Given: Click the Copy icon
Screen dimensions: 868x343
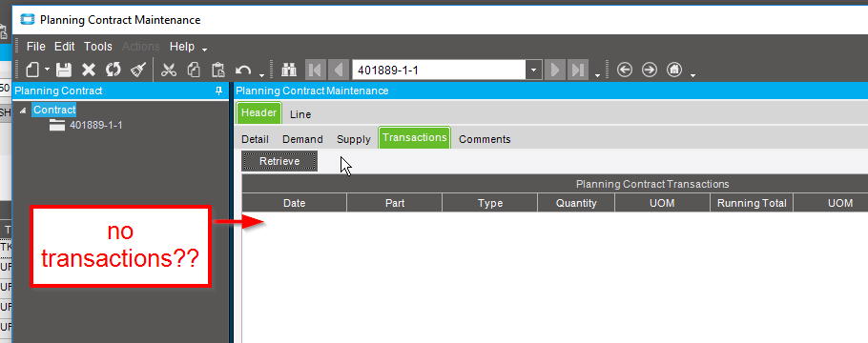Looking at the screenshot, I should 194,70.
